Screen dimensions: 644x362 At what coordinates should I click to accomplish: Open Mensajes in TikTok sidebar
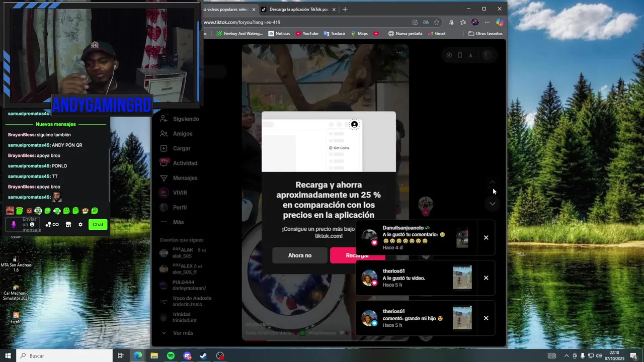(179, 178)
